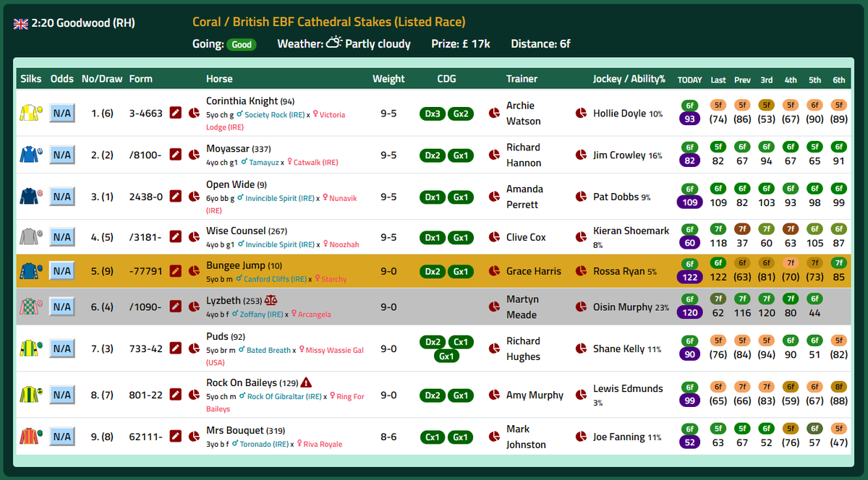
Task: Click the red edit icon for Mrs Bouquet
Action: [x=175, y=437]
